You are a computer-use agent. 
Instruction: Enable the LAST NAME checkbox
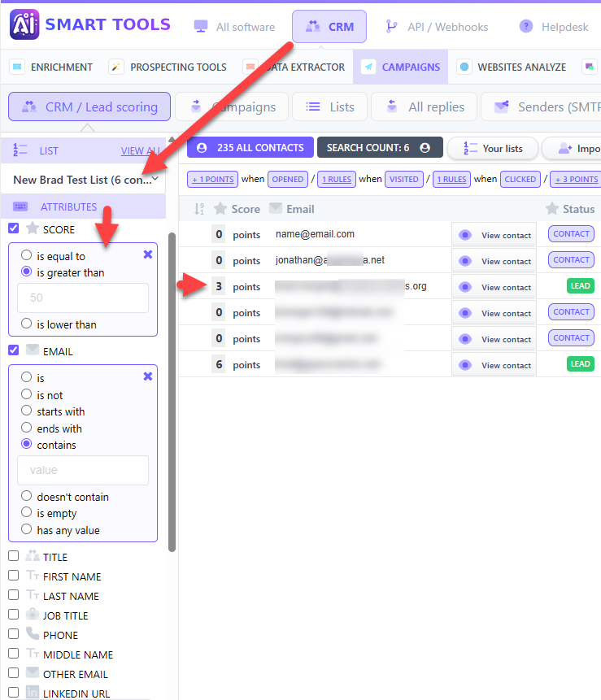[x=13, y=595]
